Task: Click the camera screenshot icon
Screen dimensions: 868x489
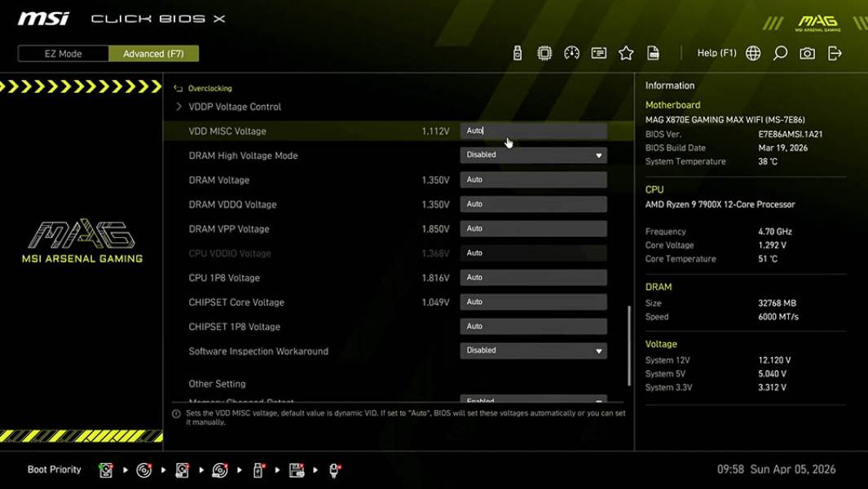Action: click(x=806, y=52)
